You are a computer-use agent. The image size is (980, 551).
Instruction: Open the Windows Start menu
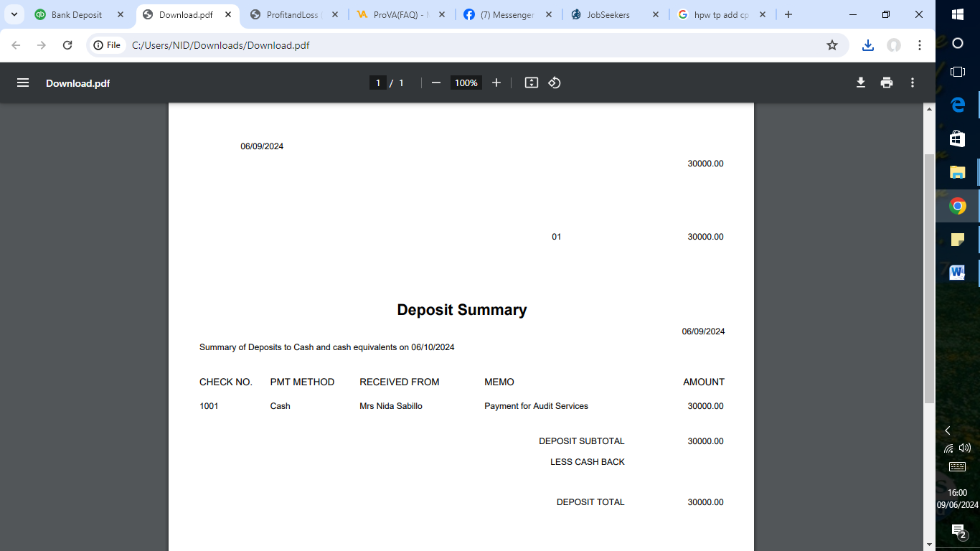pos(958,14)
